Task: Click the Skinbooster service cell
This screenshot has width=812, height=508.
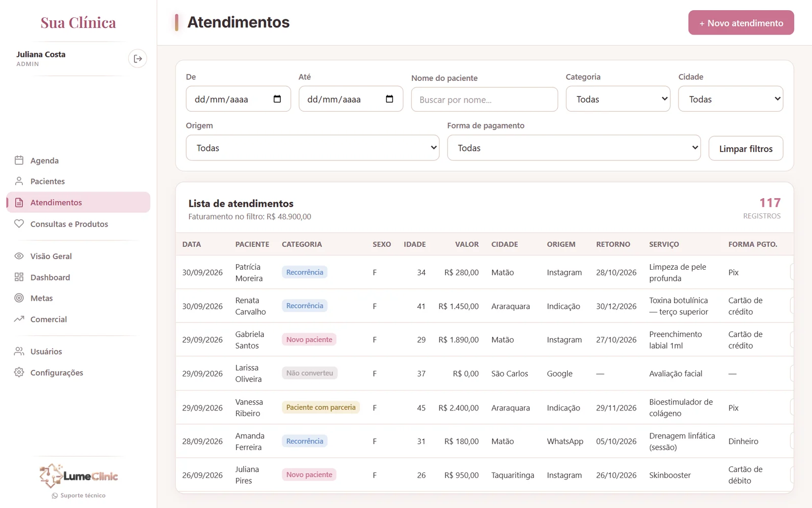Action: (x=670, y=475)
